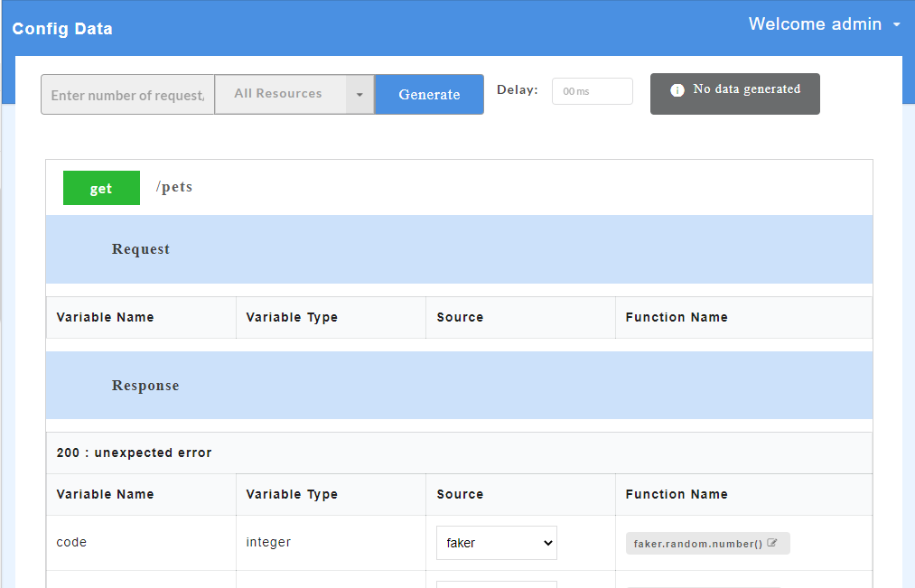Collapse the Request section
The width and height of the screenshot is (915, 588).
[x=140, y=248]
